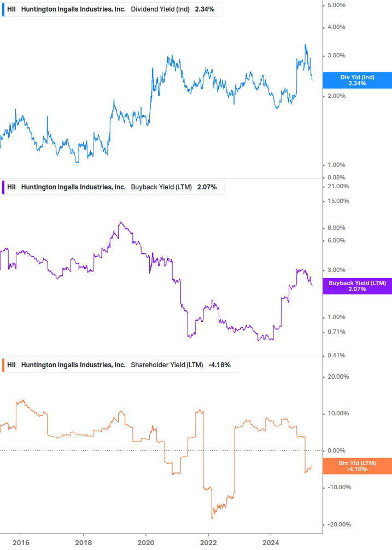
Task: Click the purple Buyback Yield (LTM) 2.07% value tag
Action: point(358,286)
